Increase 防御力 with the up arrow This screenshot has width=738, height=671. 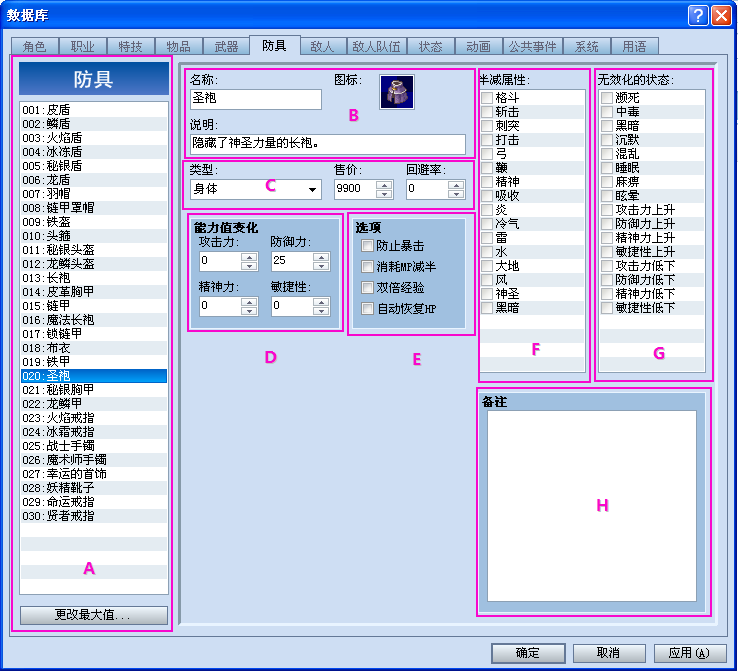tap(321, 257)
